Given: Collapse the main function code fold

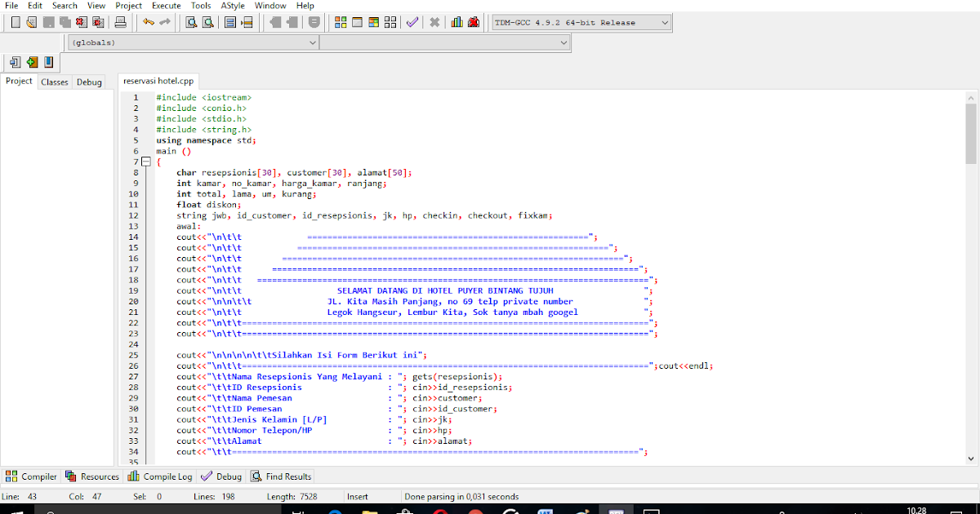Looking at the screenshot, I should click(x=147, y=162).
